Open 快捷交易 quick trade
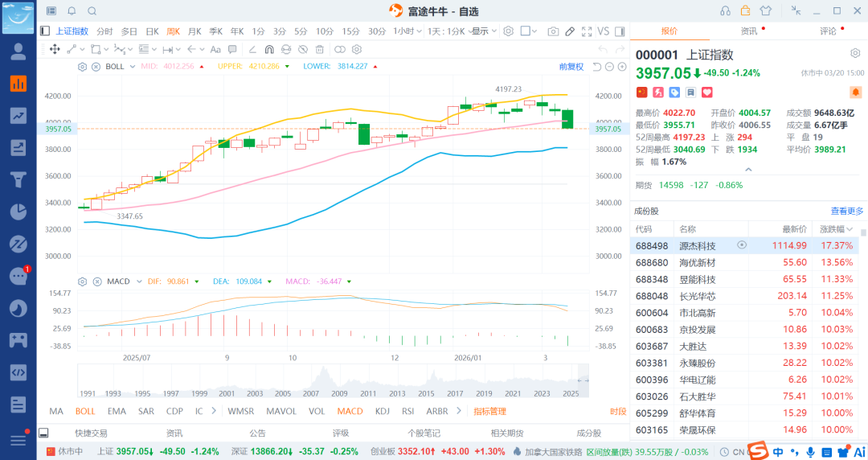The height and width of the screenshot is (460, 868). (x=92, y=433)
